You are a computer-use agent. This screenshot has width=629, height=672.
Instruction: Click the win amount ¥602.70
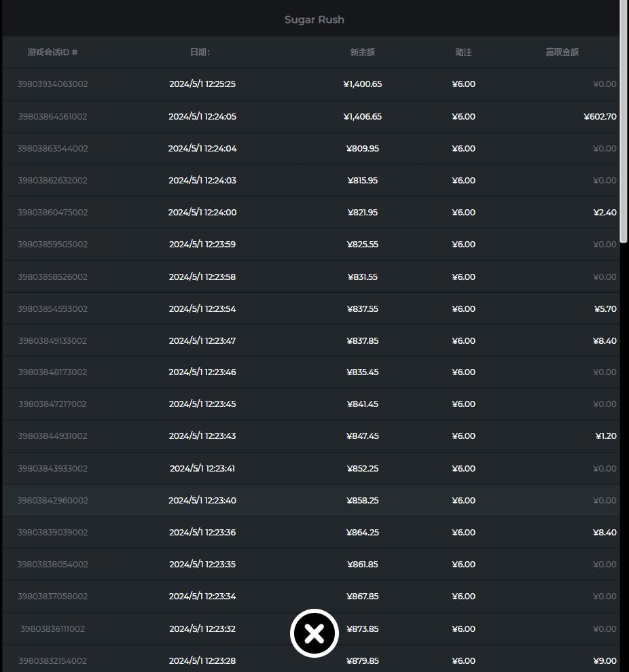(600, 117)
